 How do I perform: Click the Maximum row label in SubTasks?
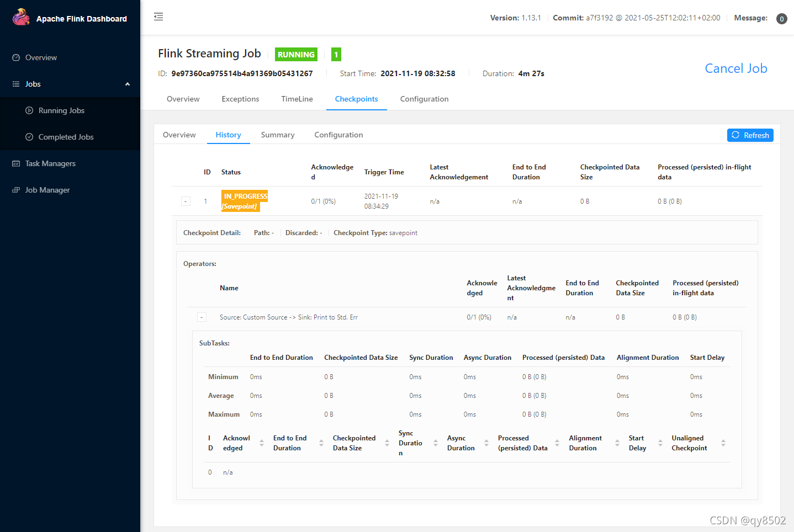[224, 414]
